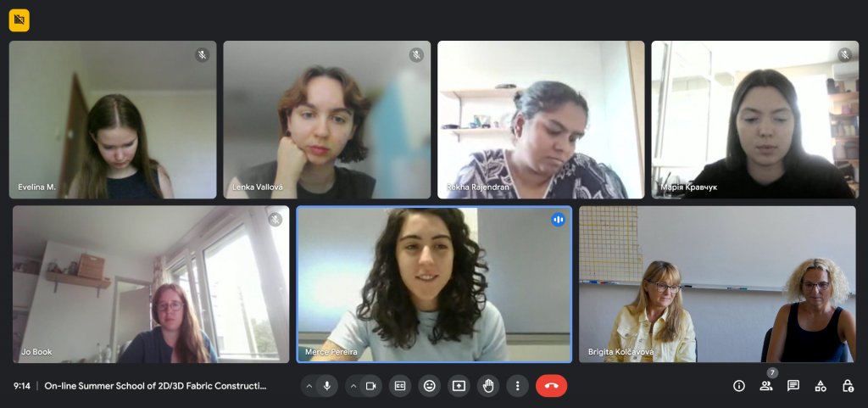868x408 pixels.
Task: Expand audio settings arrow beside microphone
Action: coord(309,386)
